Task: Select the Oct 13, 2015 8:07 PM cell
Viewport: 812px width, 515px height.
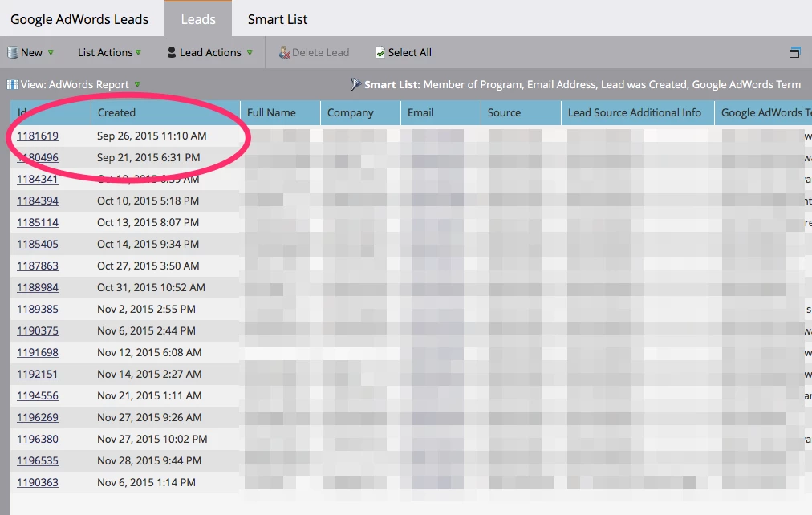Action: pos(165,222)
